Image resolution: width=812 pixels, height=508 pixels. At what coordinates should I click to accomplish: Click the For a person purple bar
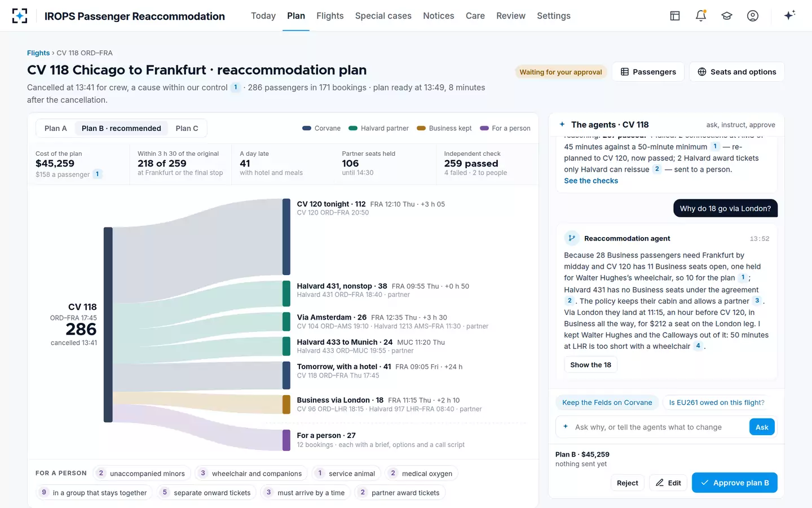[286, 440]
